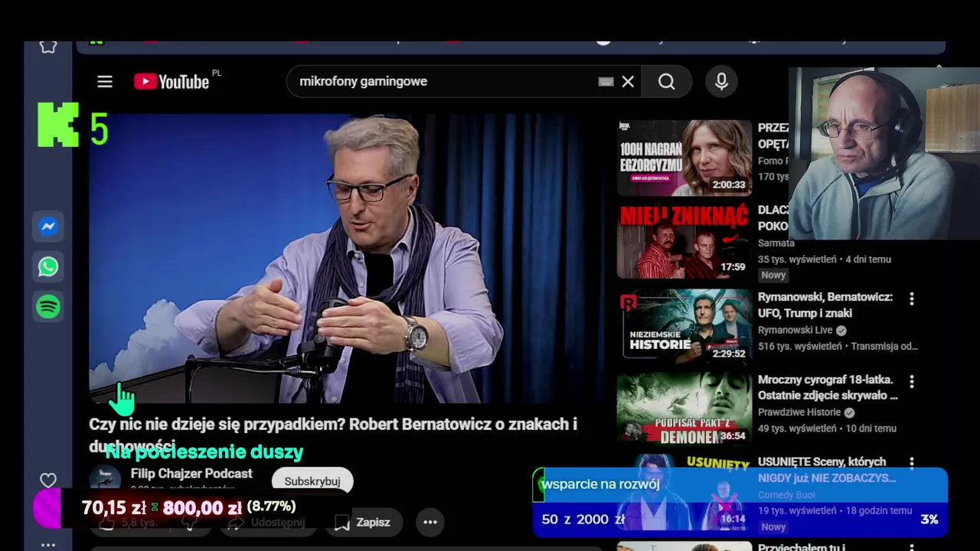Open more actions for the USUNIĘTE Sceny video
980x551 pixels.
pyautogui.click(x=911, y=463)
